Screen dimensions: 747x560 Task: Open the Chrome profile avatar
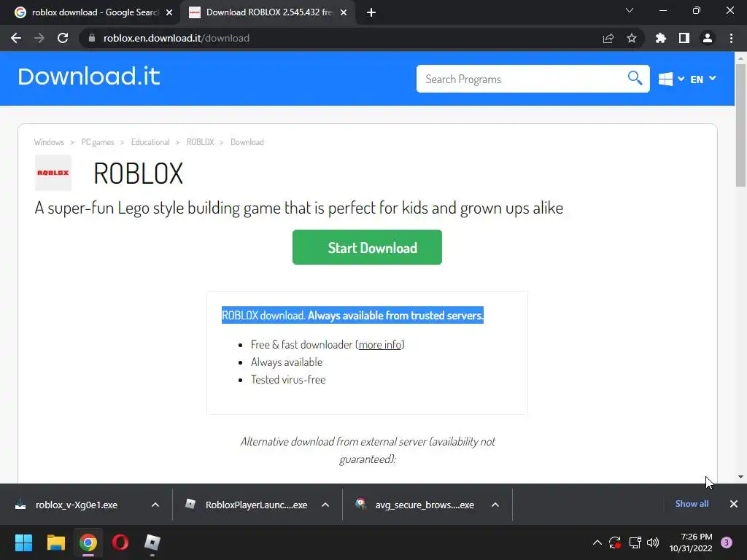tap(708, 38)
